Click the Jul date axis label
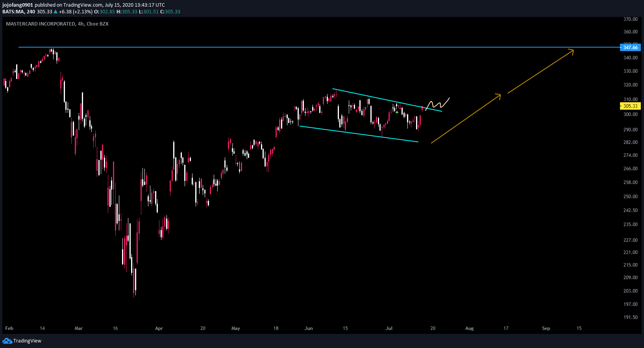 pos(389,328)
